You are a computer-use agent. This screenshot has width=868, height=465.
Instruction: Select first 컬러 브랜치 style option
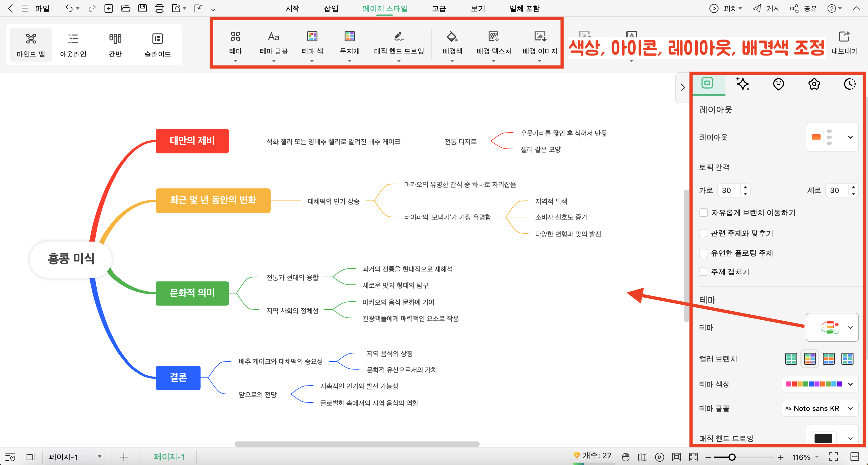click(791, 358)
